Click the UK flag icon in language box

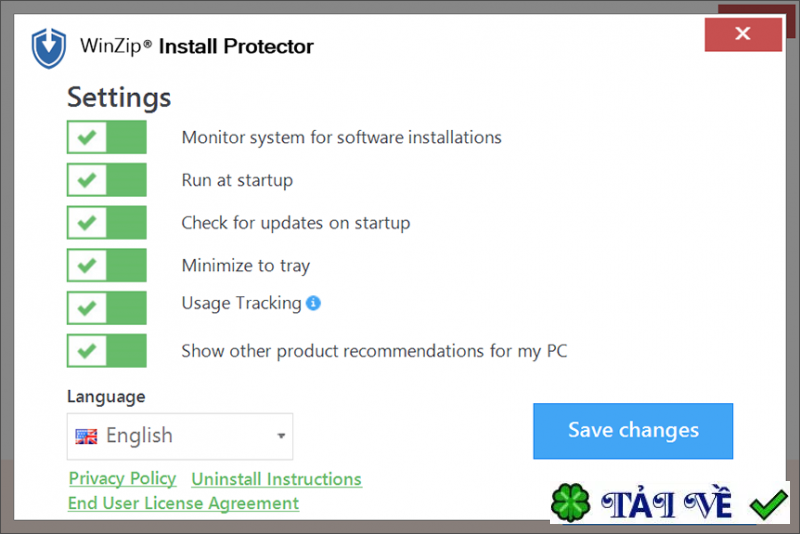point(87,436)
